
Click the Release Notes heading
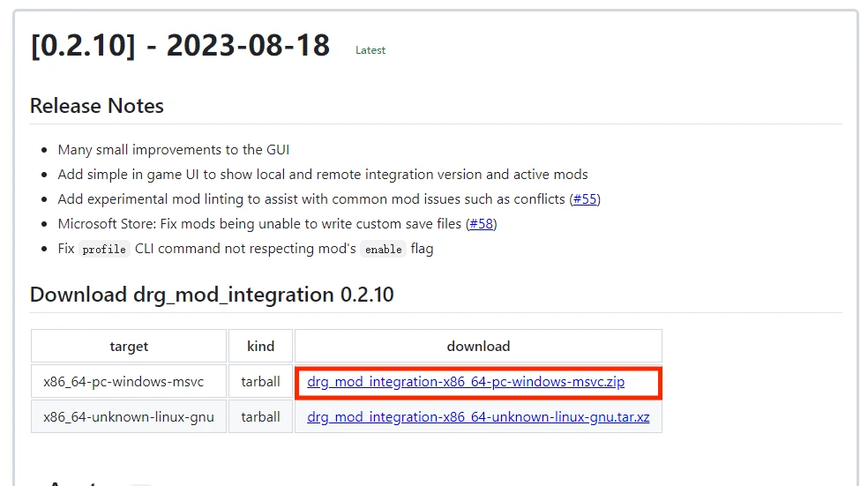click(x=97, y=106)
